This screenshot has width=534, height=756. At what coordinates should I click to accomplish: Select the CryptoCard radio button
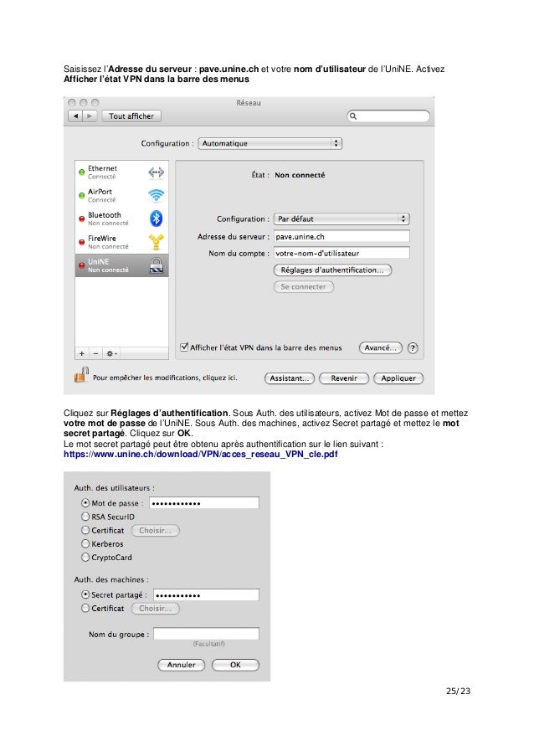coord(85,557)
